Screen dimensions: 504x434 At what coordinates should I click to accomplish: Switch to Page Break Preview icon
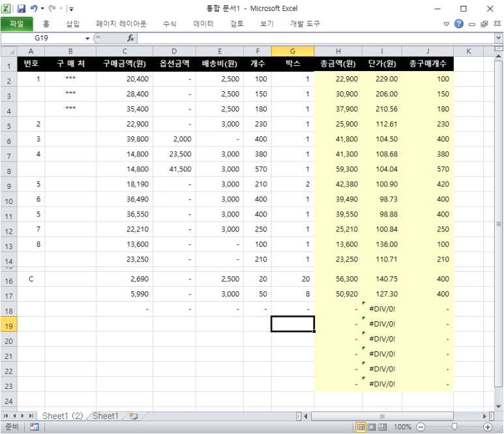(383, 427)
